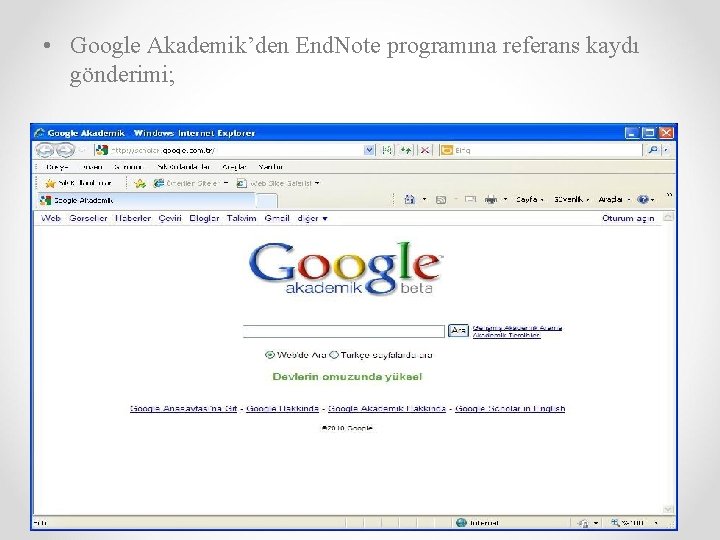720x540 pixels.
Task: Open Print dropdown arrow
Action: tap(506, 199)
